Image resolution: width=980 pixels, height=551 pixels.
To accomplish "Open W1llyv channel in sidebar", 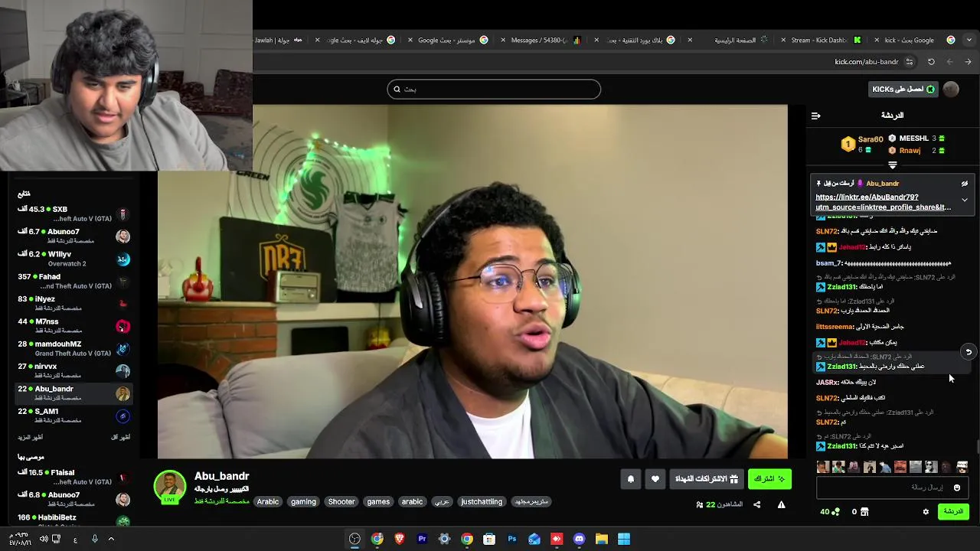I will click(73, 259).
